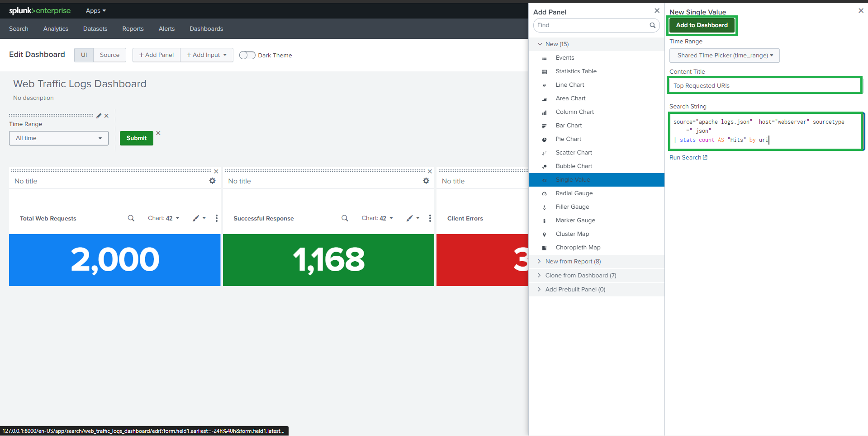Open format options for Total Web Requests

tap(199, 218)
